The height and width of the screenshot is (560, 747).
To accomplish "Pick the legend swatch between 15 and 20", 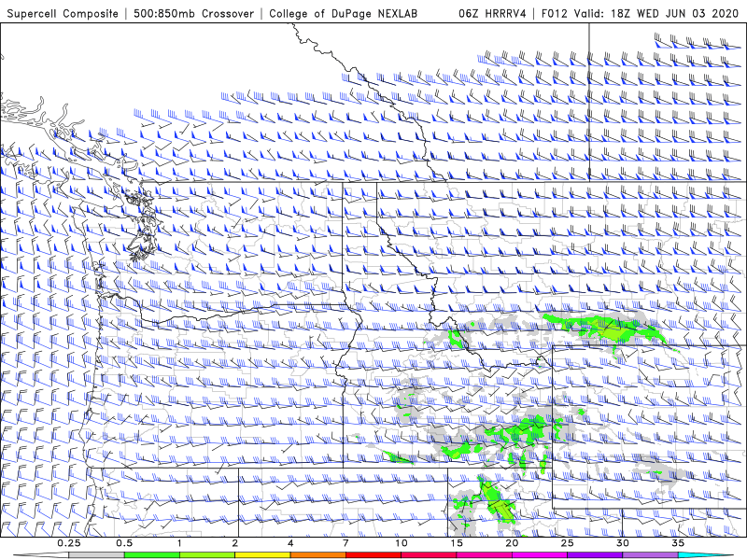I will [484, 555].
